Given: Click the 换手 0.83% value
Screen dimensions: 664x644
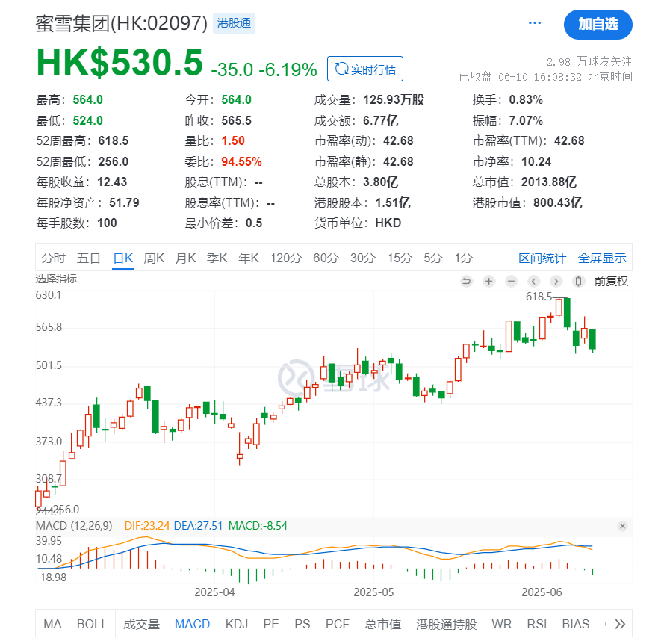Looking at the screenshot, I should pos(526,100).
